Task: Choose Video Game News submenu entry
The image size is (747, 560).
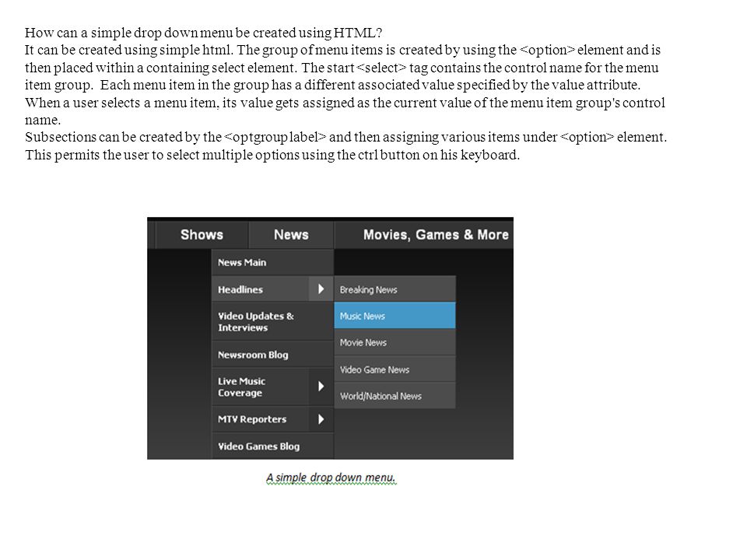Action: tap(395, 369)
